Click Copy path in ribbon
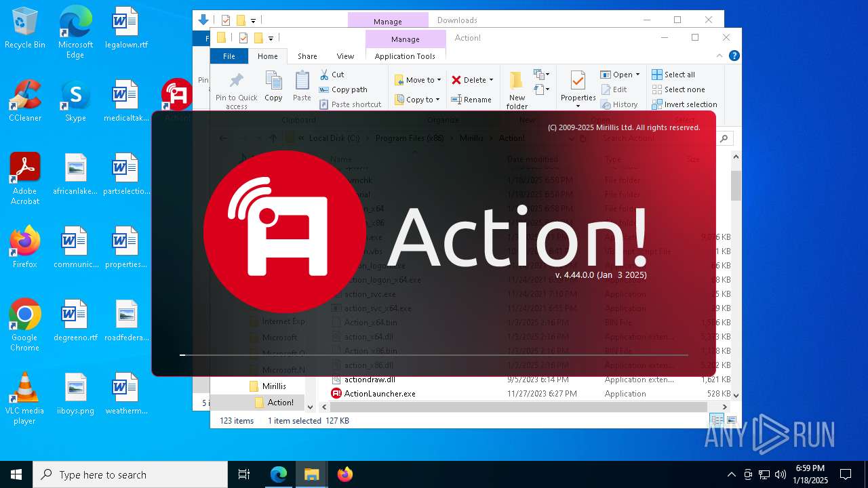 point(343,89)
